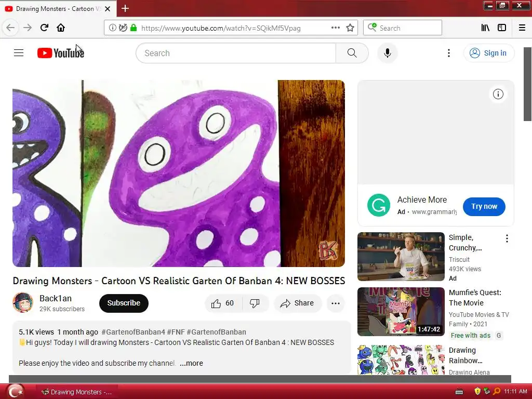Open the Simple, Crunchy video thumbnail
The image size is (532, 399).
[401, 257]
